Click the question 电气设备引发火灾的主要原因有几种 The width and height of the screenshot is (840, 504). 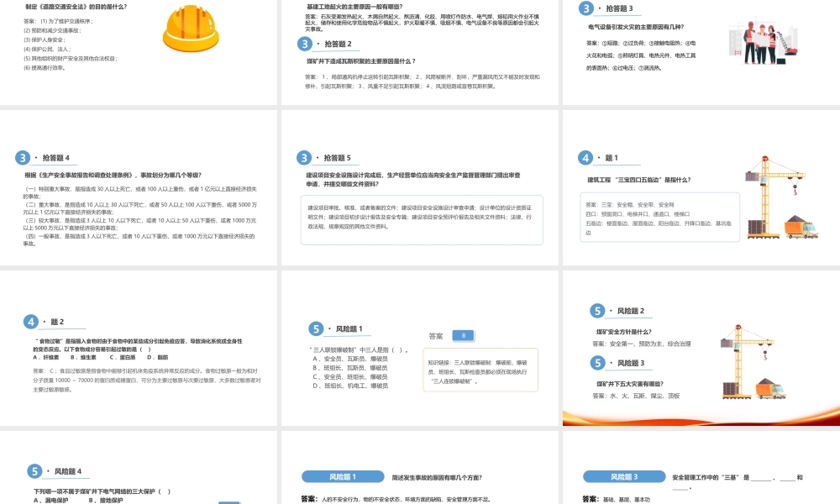coord(636,27)
